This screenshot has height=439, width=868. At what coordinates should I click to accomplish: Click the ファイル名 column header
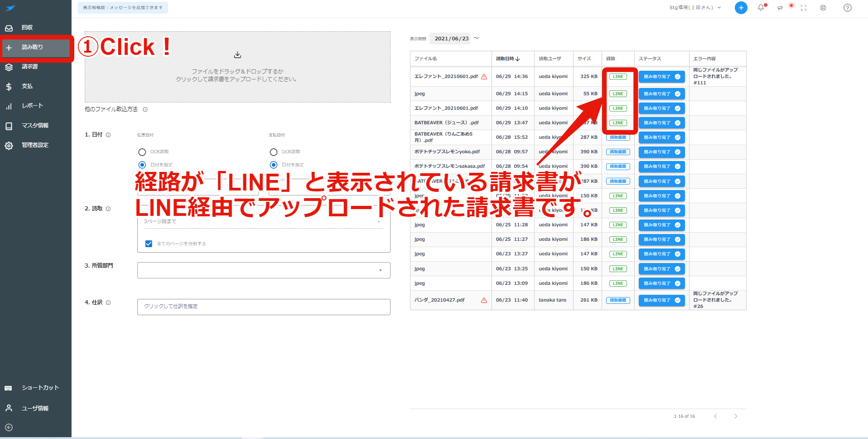[x=426, y=59]
